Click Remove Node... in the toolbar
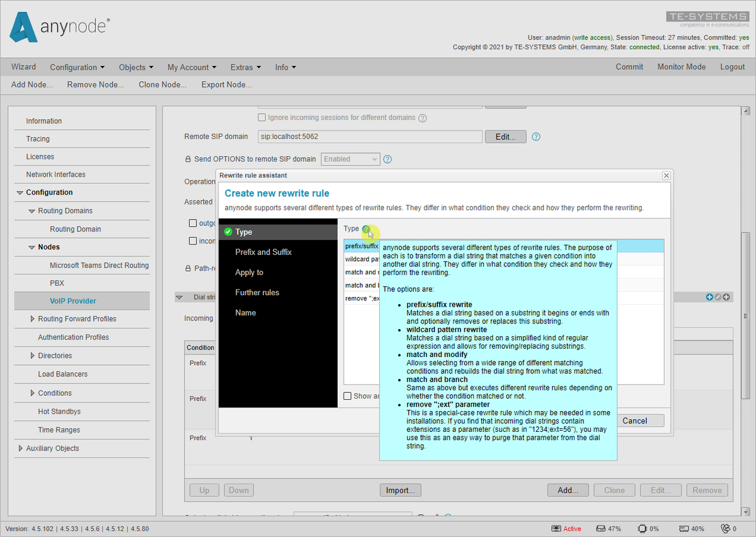The height and width of the screenshot is (537, 756). point(96,84)
